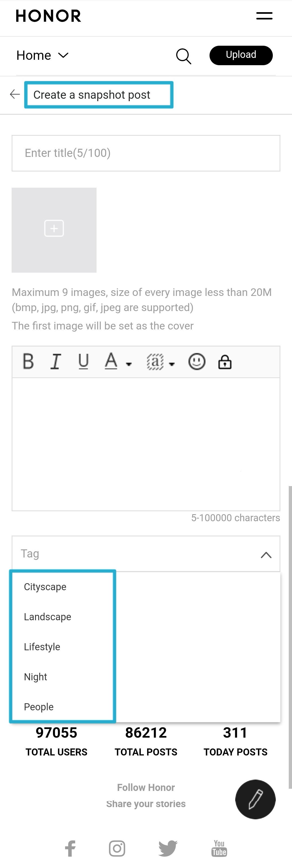The image size is (292, 868).
Task: Open the hamburger menu icon
Action: [264, 16]
